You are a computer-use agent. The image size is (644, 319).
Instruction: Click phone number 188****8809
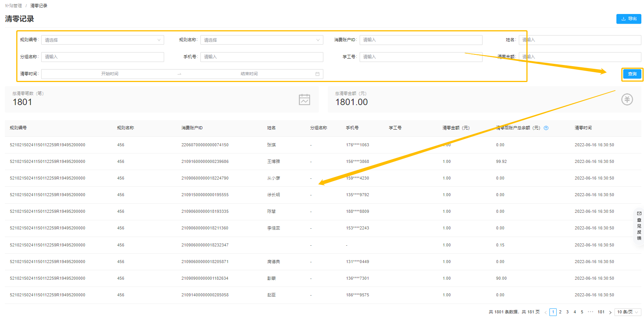coord(357,212)
